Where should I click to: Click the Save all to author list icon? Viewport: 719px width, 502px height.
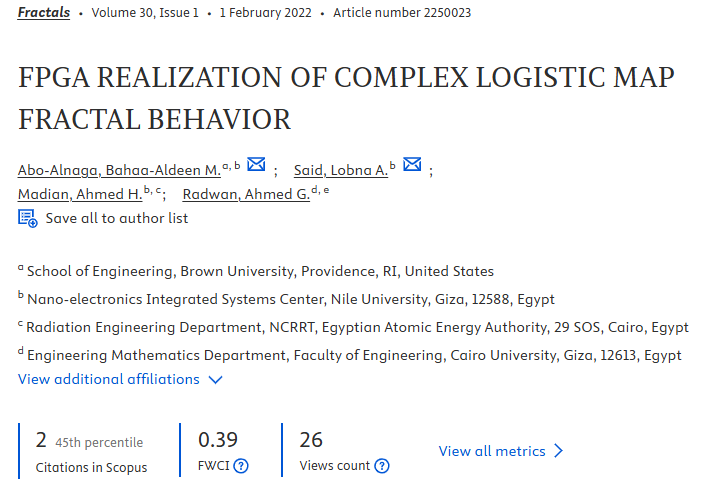click(x=28, y=218)
